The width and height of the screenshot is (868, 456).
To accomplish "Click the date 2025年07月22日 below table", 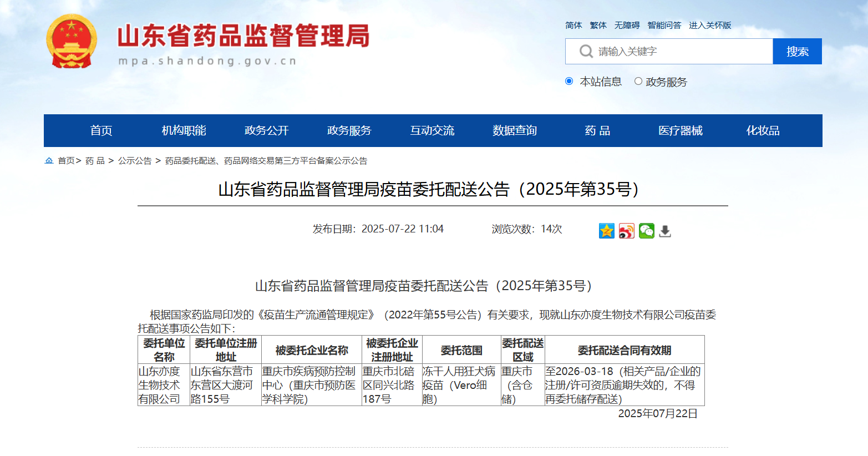I will click(658, 413).
